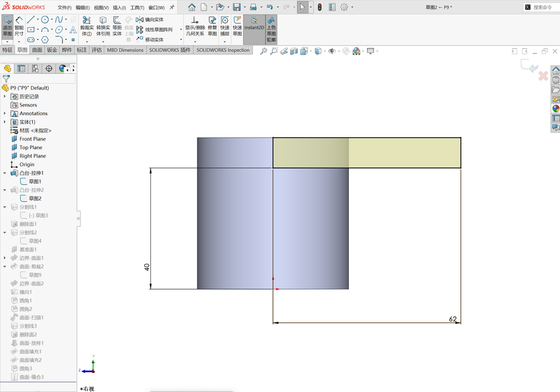
Task: Select the Circle sketch tool
Action: click(x=45, y=20)
